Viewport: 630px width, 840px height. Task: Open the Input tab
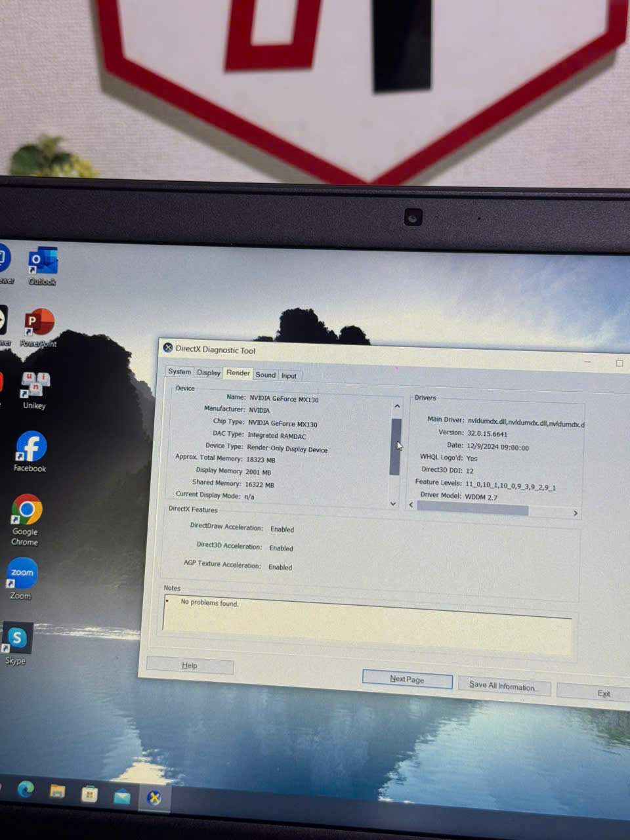(x=289, y=376)
